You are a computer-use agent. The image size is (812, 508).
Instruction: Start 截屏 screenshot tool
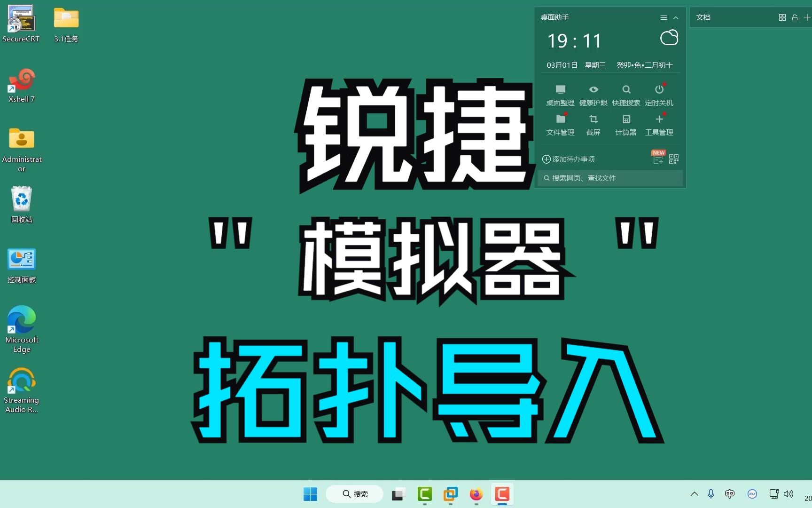tap(593, 125)
